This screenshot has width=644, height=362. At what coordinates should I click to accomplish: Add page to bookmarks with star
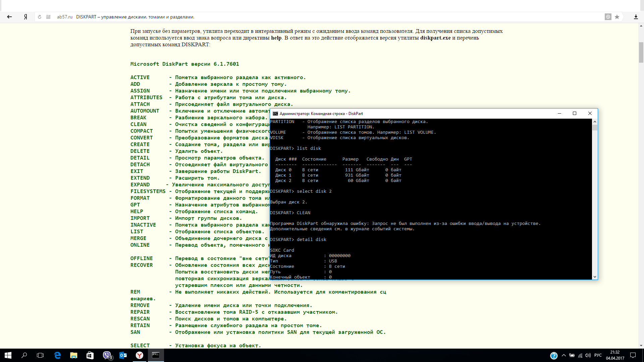point(617,17)
